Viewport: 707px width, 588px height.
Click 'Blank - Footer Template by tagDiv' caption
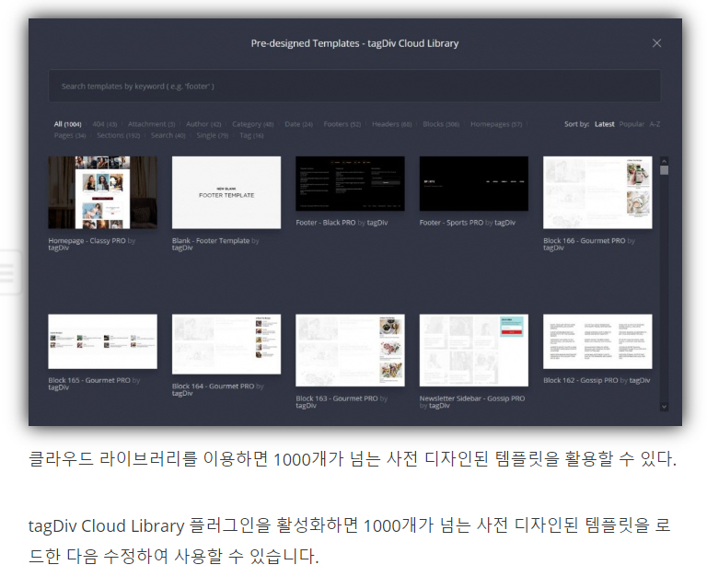click(215, 244)
